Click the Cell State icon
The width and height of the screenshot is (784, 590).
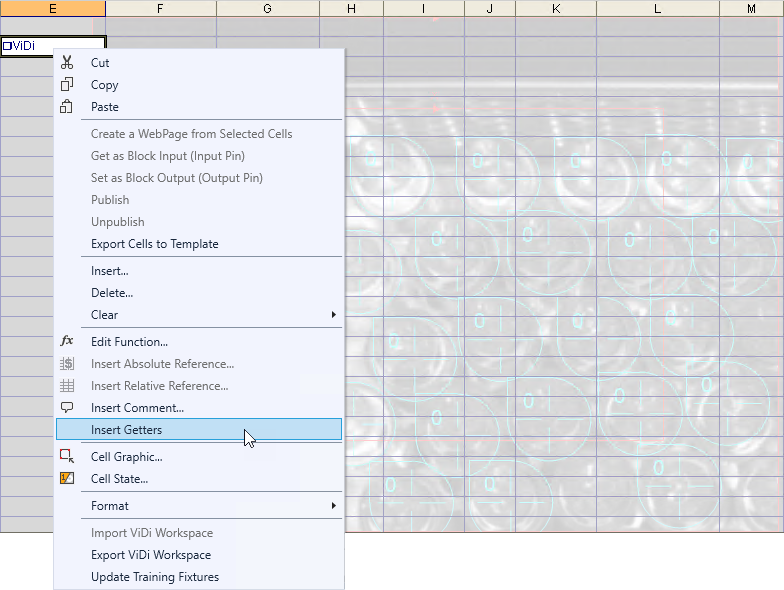click(x=67, y=479)
